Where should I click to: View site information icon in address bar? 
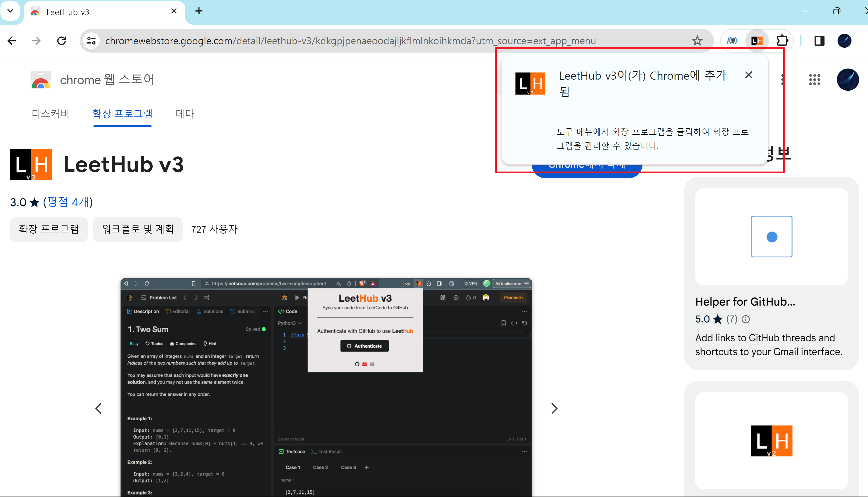(91, 41)
